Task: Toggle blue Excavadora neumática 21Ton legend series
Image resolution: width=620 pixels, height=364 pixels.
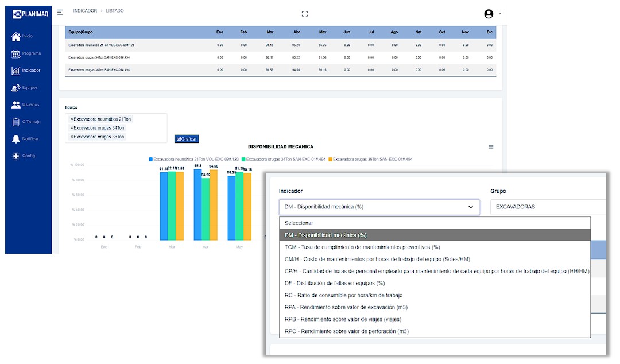Action: pyautogui.click(x=194, y=160)
